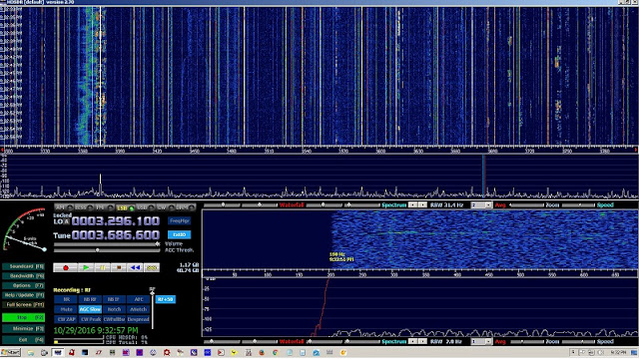Click the lower Zoom slider
Viewport: 639px width, 364px height.
(526, 342)
